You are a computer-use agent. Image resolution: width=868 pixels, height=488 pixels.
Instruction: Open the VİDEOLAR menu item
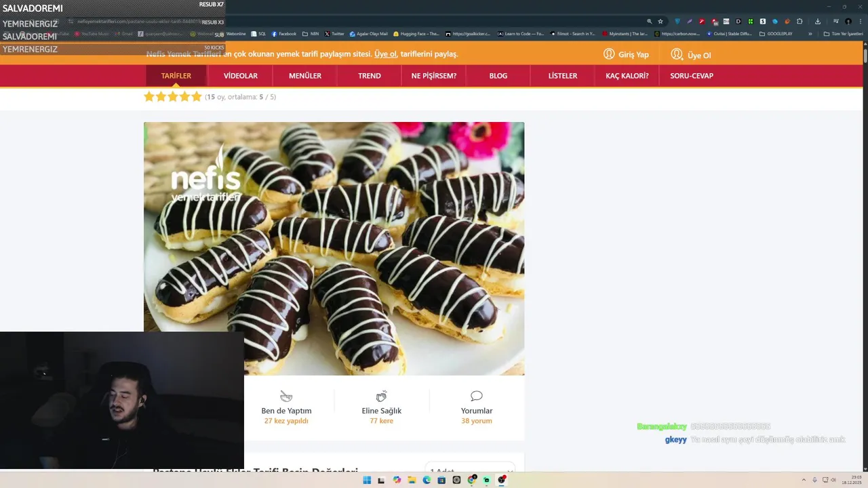point(241,76)
